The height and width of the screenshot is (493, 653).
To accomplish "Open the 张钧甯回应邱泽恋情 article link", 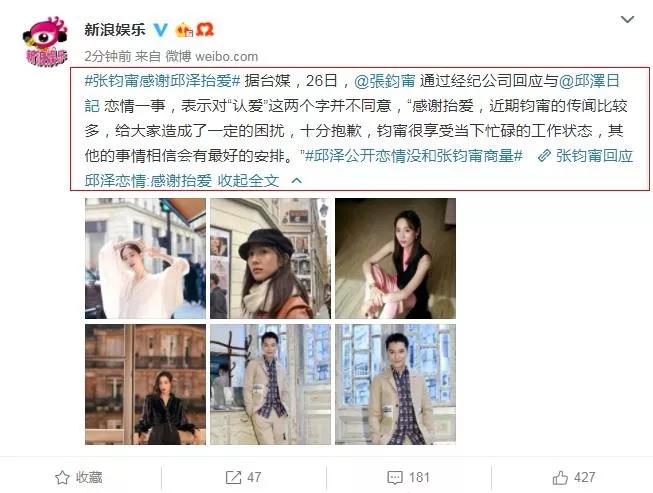I will pyautogui.click(x=359, y=168).
